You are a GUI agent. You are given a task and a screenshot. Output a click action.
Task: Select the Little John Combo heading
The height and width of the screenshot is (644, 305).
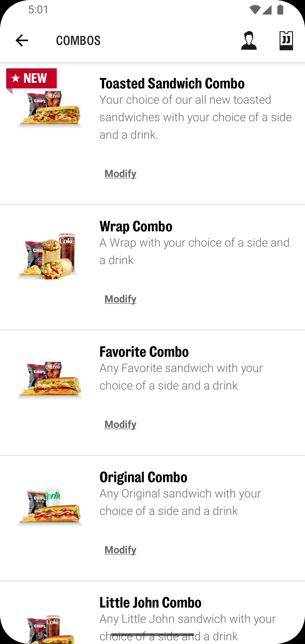[x=150, y=602]
